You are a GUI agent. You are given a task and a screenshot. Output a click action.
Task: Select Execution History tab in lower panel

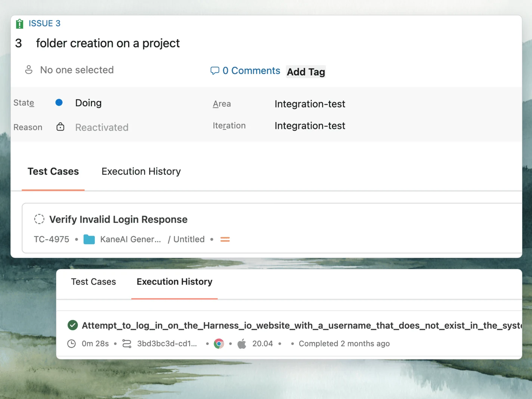click(x=174, y=282)
